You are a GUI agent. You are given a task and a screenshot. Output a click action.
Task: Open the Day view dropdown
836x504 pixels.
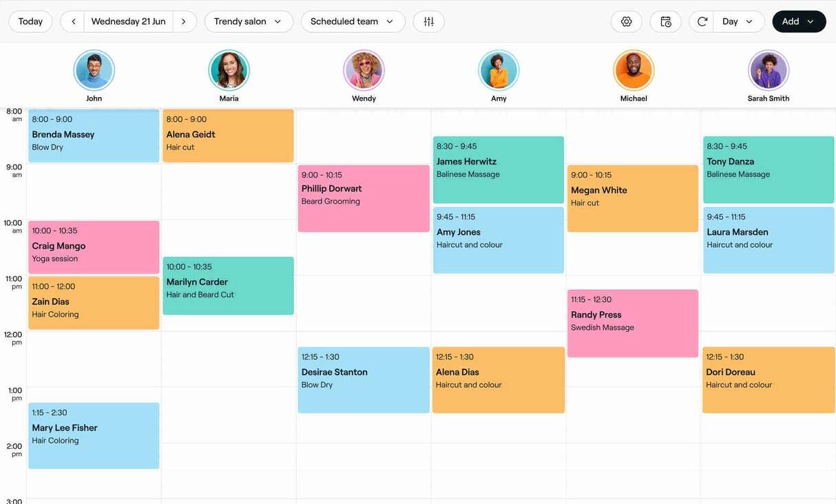733,20
